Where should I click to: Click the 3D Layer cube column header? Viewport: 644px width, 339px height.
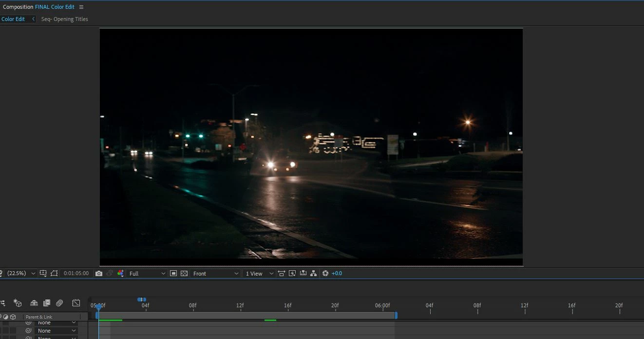[x=13, y=317]
